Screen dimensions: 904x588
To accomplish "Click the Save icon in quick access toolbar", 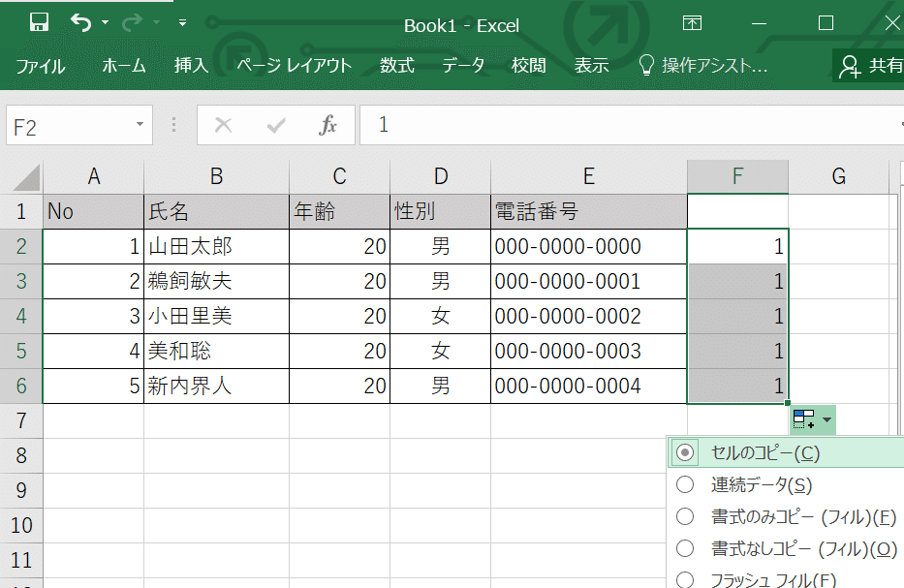I will (39, 22).
